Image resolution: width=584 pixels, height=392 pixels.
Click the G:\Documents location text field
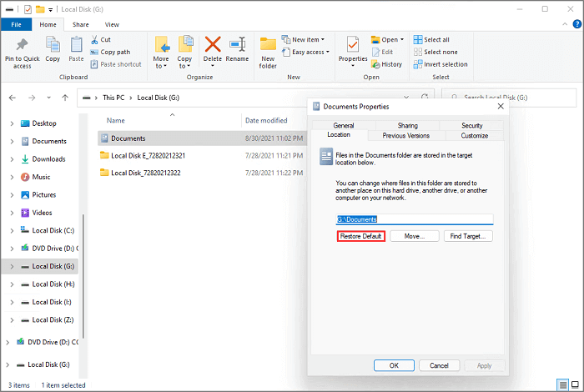414,219
